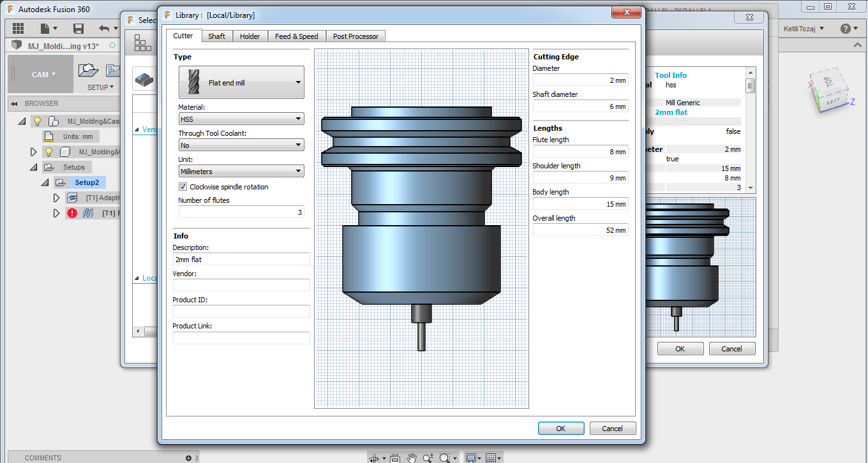Click the Setups folder icon
Image resolution: width=868 pixels, height=463 pixels.
coord(50,167)
